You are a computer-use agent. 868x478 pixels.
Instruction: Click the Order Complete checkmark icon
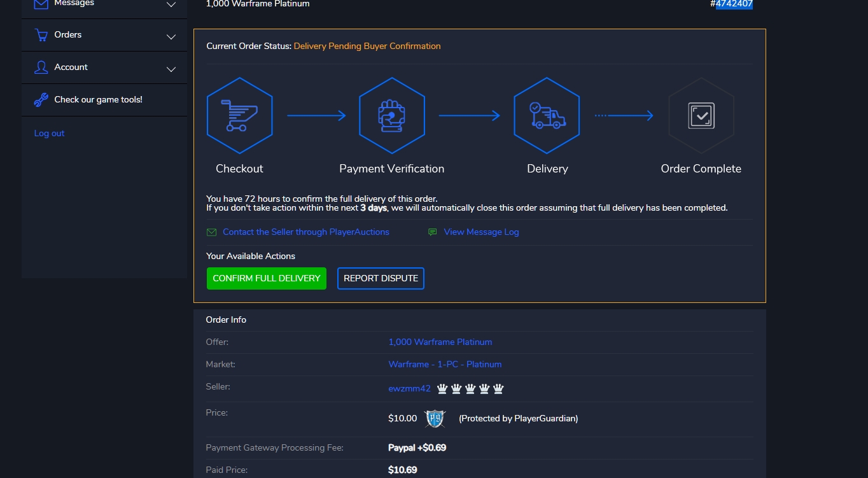[x=701, y=116]
